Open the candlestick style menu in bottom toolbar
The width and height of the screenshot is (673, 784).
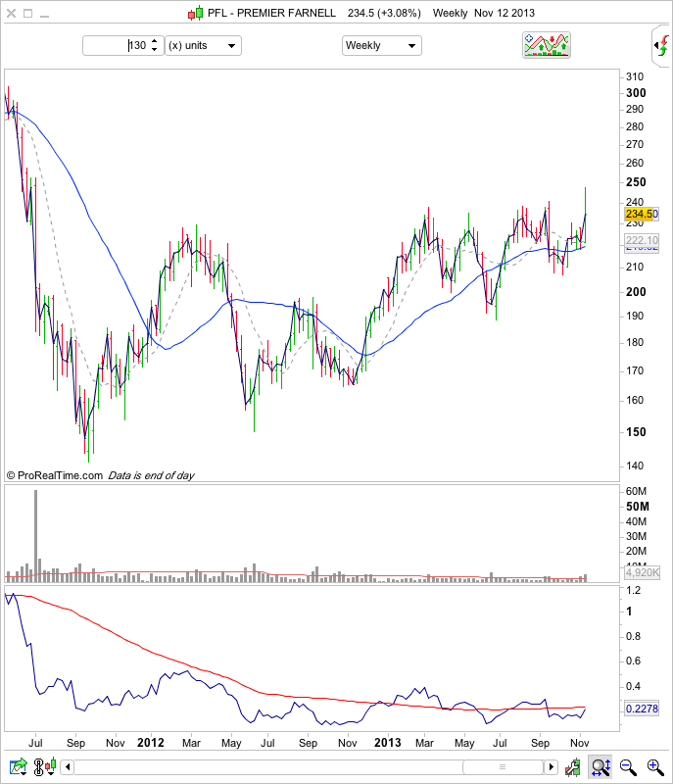(51, 767)
